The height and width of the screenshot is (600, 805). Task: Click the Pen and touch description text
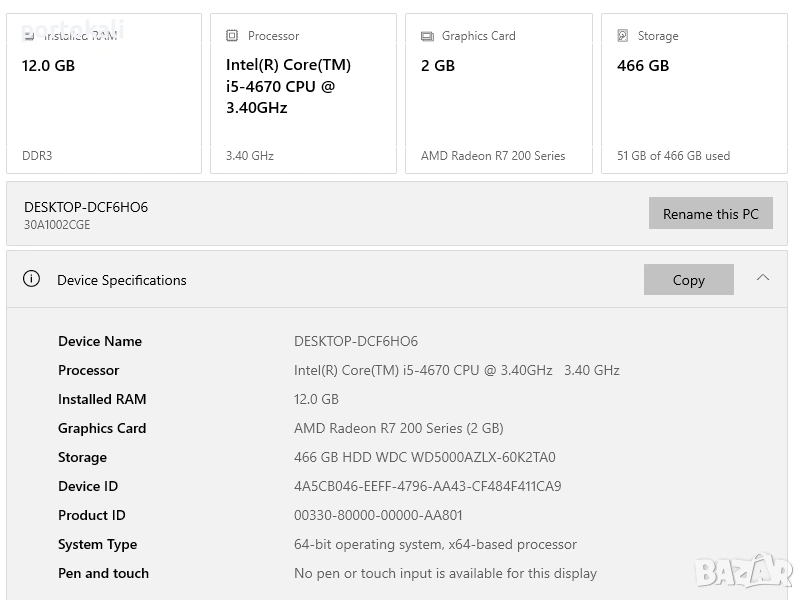point(445,573)
